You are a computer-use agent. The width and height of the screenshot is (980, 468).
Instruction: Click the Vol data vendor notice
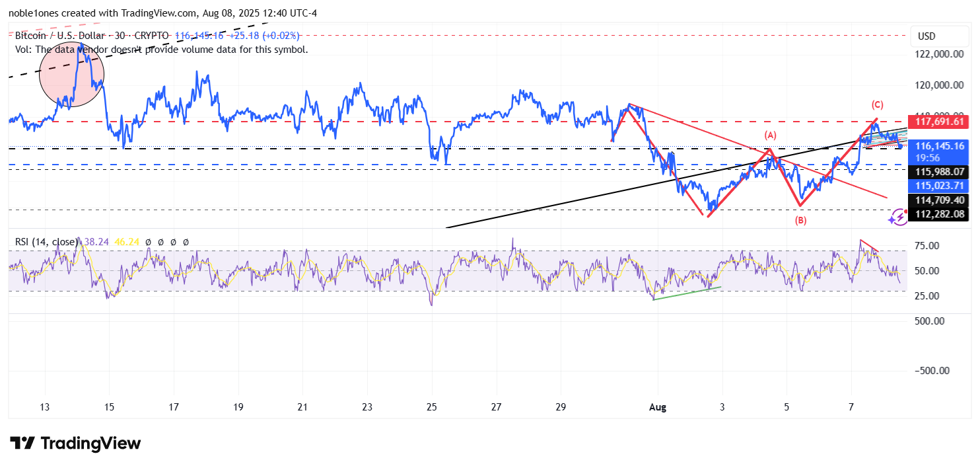(x=161, y=49)
